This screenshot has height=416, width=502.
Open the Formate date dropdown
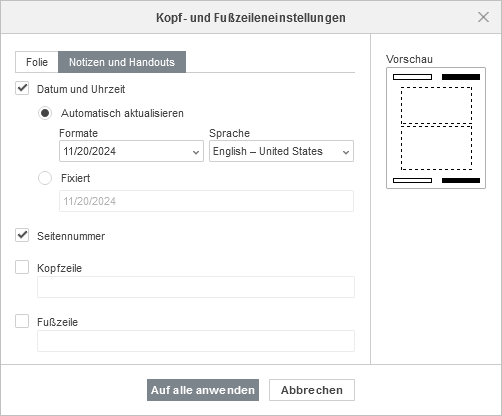pyautogui.click(x=131, y=151)
